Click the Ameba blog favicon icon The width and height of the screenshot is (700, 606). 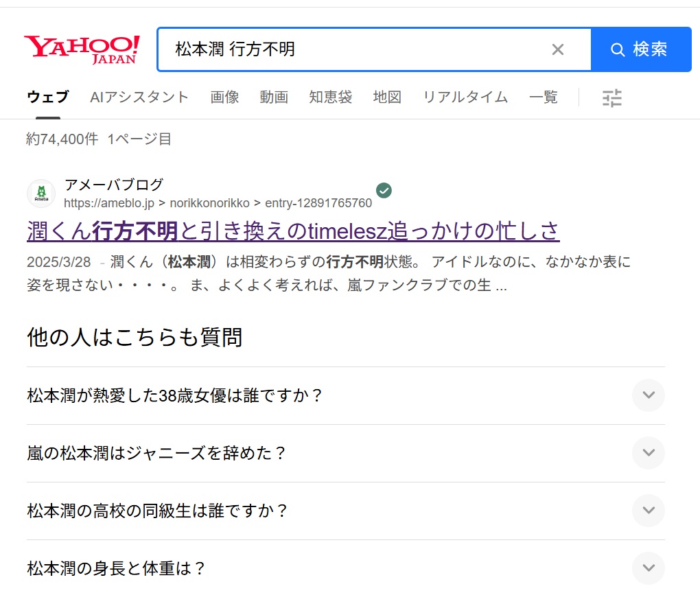pos(41,194)
